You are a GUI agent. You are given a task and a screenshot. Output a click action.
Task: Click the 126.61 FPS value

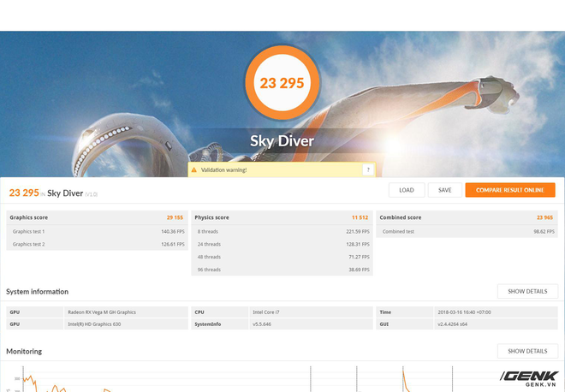[x=173, y=244]
